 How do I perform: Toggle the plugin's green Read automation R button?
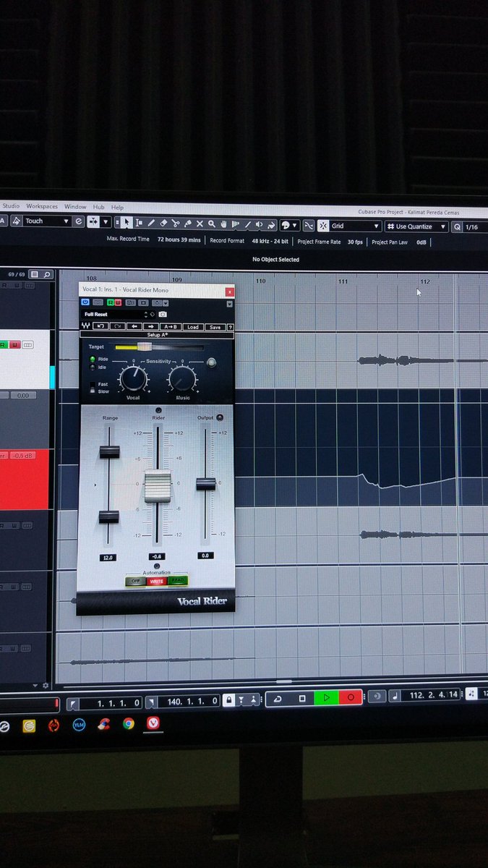[x=111, y=302]
